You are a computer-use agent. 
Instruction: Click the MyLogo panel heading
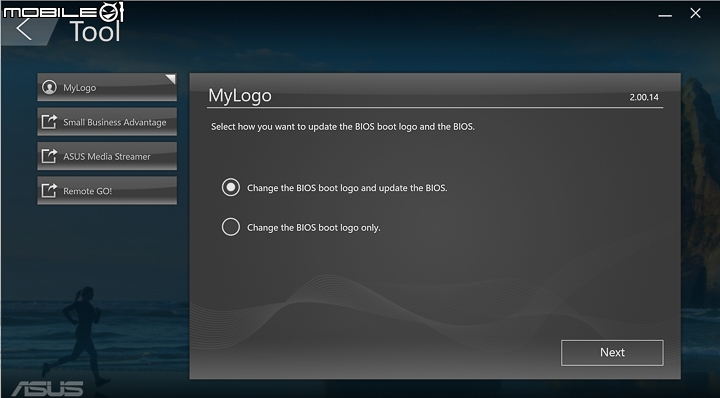coord(240,96)
